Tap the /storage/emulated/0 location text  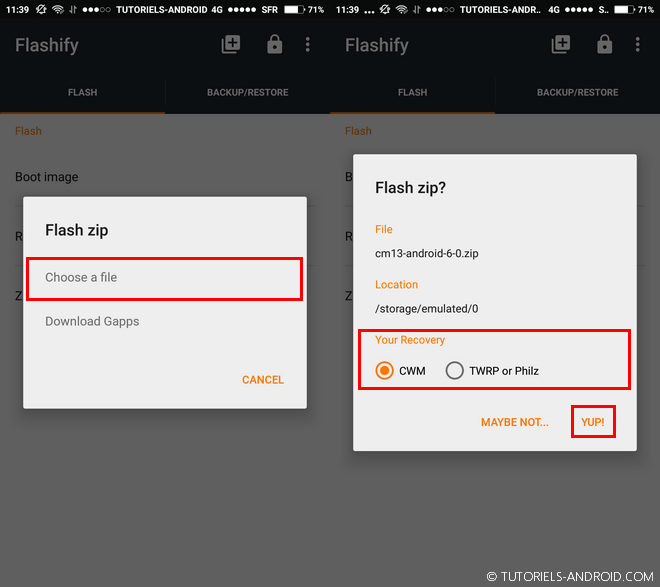coord(426,309)
